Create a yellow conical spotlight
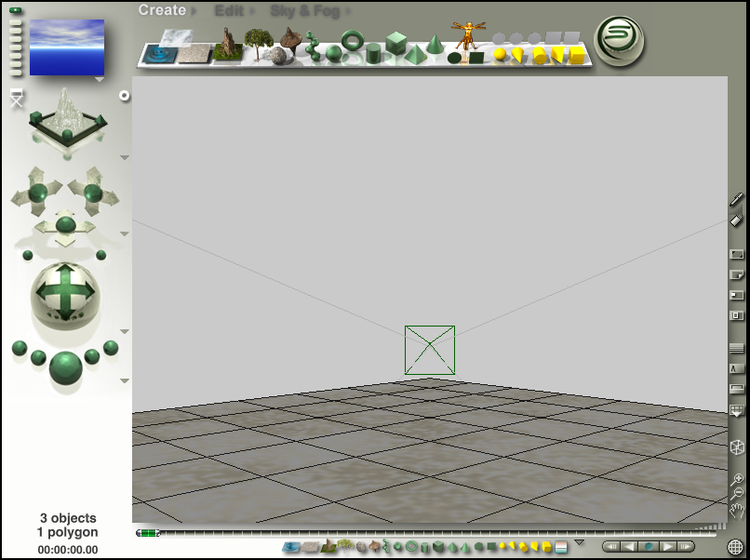750x560 pixels. click(x=517, y=55)
